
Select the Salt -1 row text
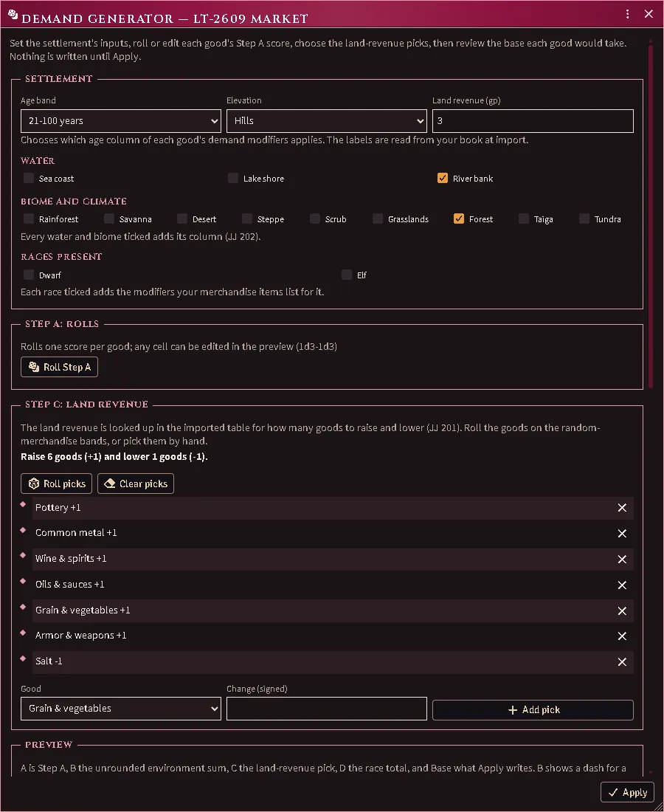[x=49, y=661]
